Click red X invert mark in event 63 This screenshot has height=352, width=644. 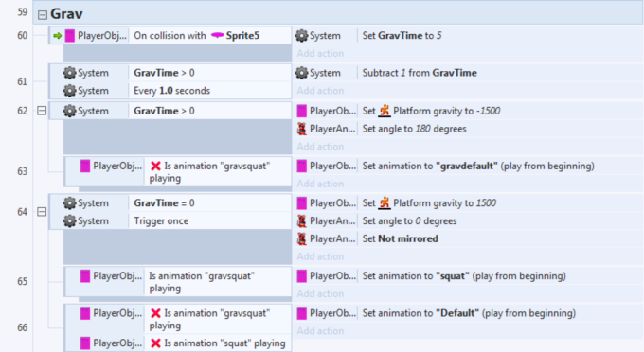tap(155, 167)
